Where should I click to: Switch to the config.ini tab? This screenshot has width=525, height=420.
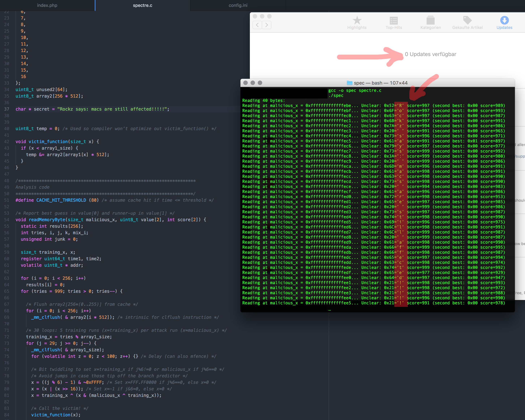[238, 5]
